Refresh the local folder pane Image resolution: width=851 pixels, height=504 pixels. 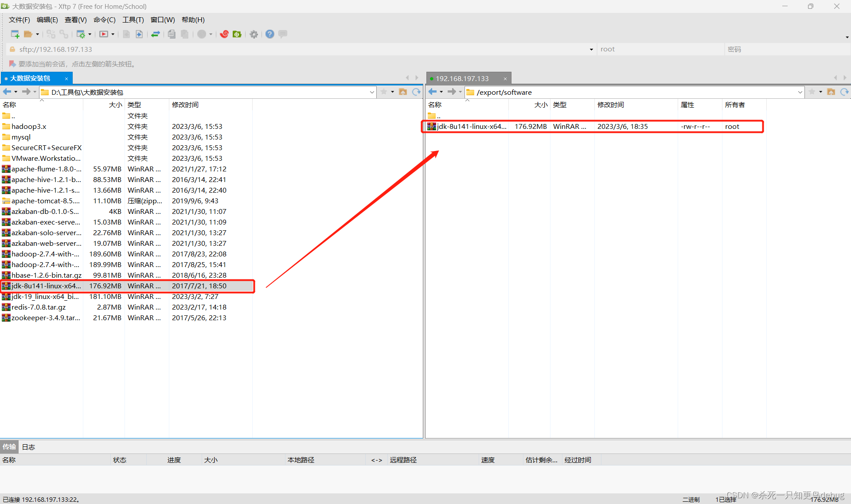pos(416,92)
